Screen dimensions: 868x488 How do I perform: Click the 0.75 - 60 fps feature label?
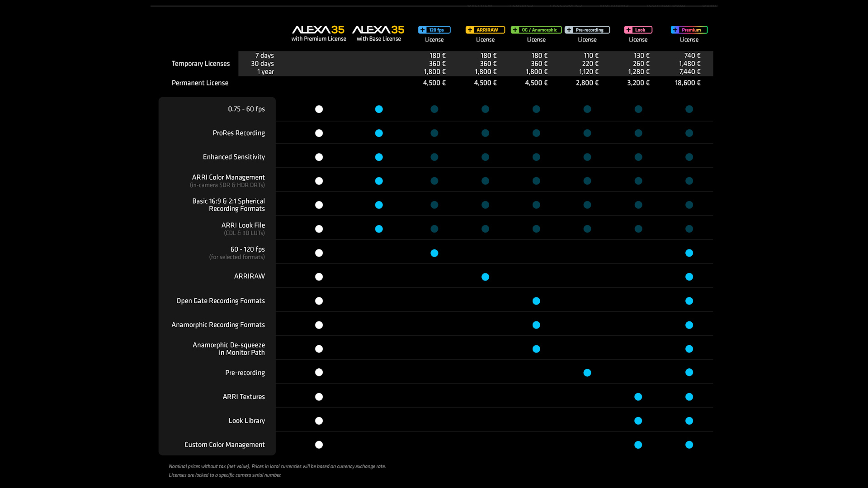pyautogui.click(x=246, y=109)
